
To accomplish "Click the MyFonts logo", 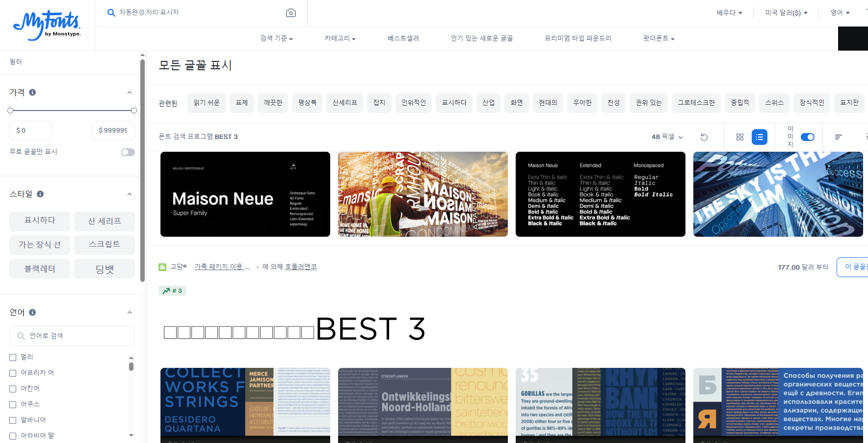I will pyautogui.click(x=47, y=26).
